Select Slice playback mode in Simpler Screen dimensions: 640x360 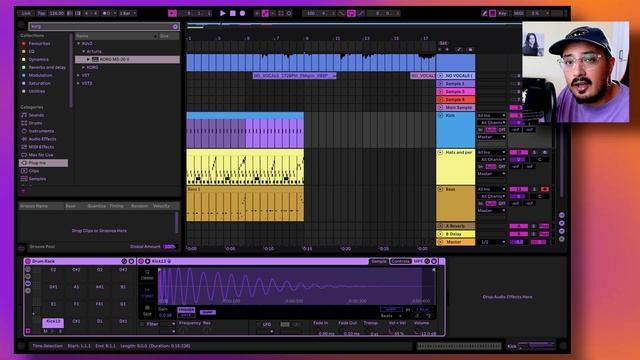tap(147, 311)
